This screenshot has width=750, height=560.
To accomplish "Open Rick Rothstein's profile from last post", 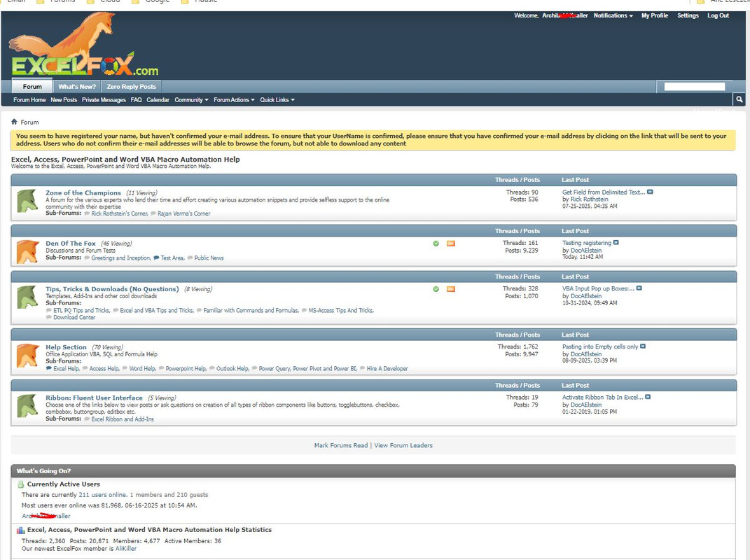I will (590, 199).
